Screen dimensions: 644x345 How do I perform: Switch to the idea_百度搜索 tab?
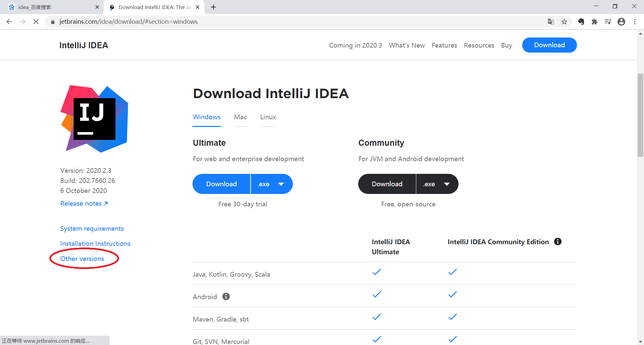click(51, 7)
